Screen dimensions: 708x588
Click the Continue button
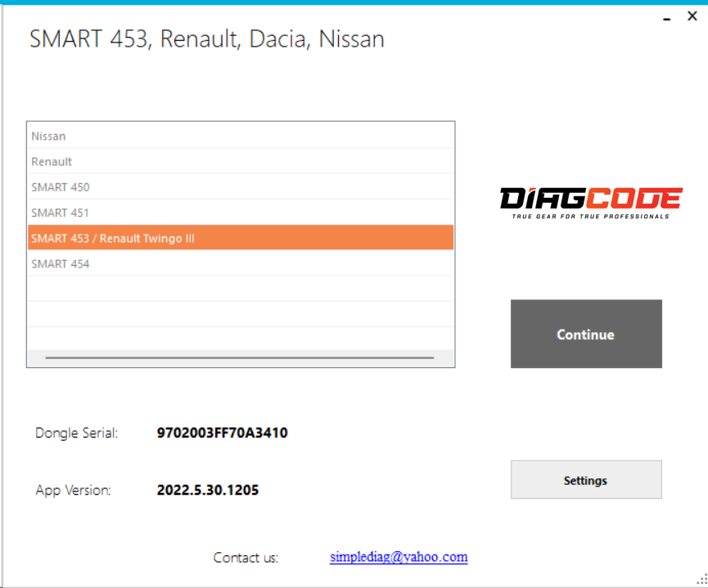tap(585, 334)
